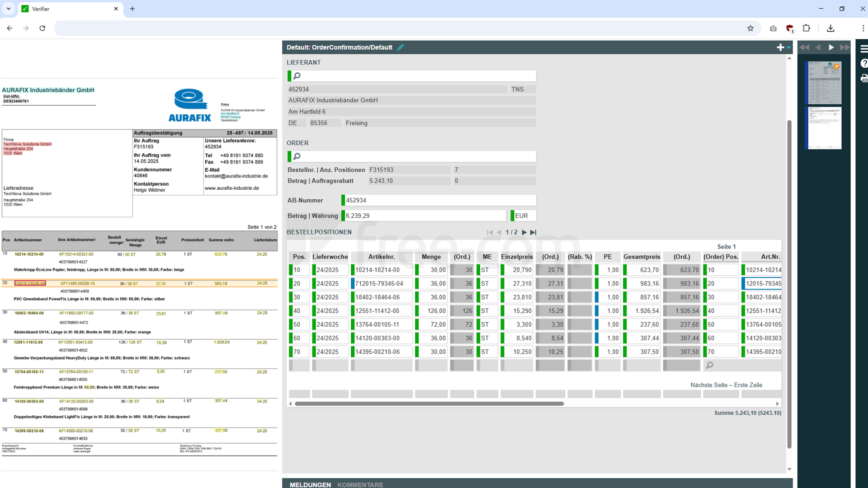Click the Einzelpreis column header
Screen dimensions: 868x488
(517, 257)
